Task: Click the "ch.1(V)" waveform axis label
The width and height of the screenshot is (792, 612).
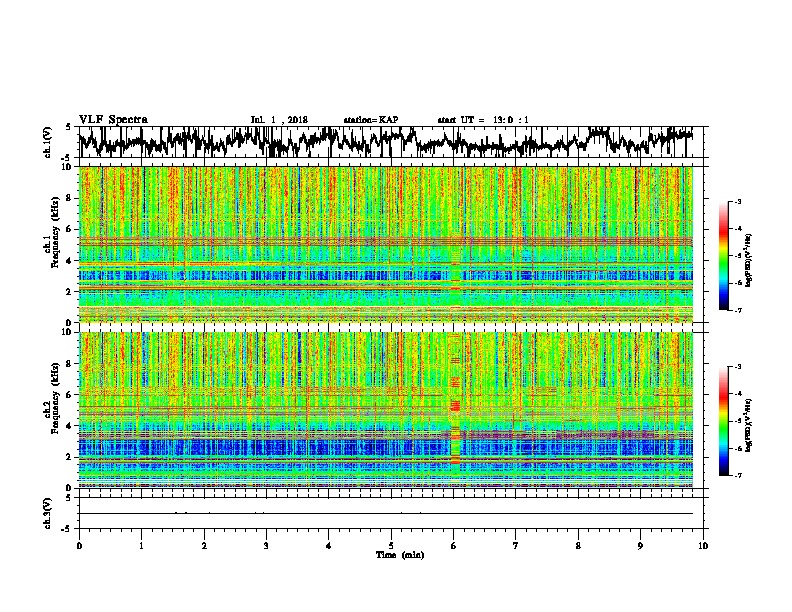Action: click(47, 142)
